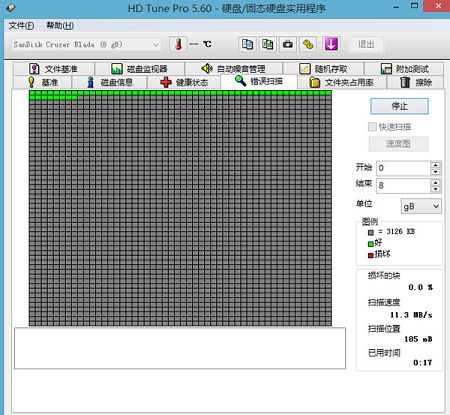Open the 帮助(H) menu

pos(60,26)
